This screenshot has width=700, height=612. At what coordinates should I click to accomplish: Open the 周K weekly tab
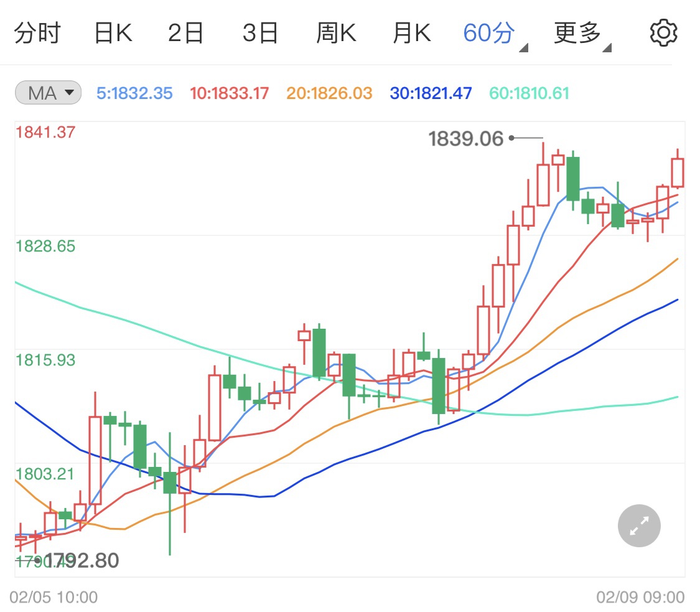(336, 33)
